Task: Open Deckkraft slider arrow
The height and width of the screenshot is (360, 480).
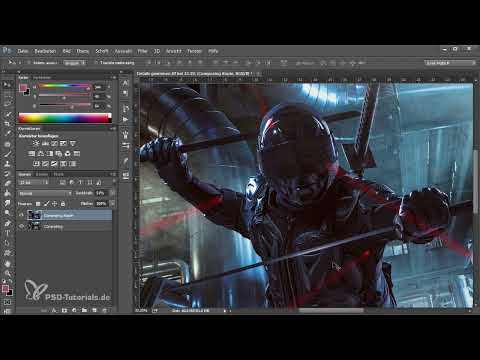Action: coord(112,193)
